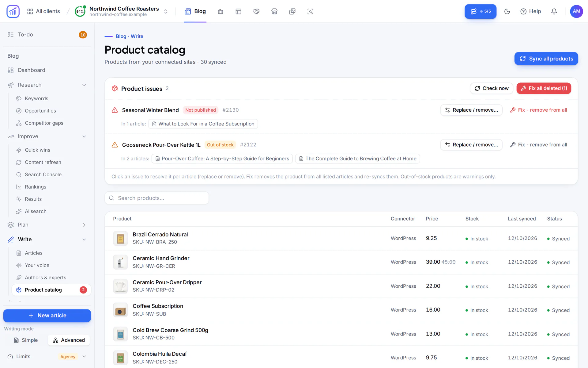This screenshot has height=368, width=588.
Task: Open The Complete Guide to Brewing Coffee at Home
Action: click(357, 159)
